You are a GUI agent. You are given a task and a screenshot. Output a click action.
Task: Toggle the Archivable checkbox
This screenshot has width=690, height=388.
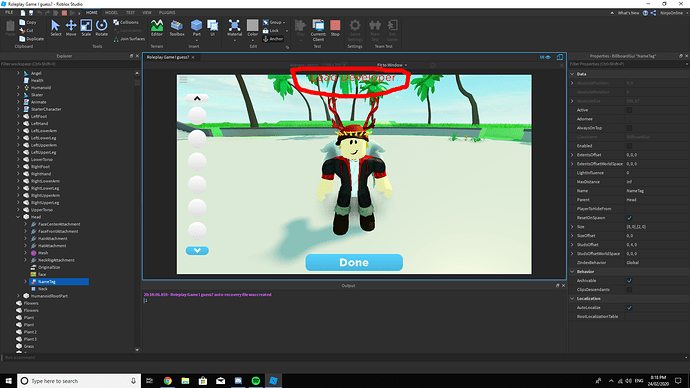coord(629,281)
